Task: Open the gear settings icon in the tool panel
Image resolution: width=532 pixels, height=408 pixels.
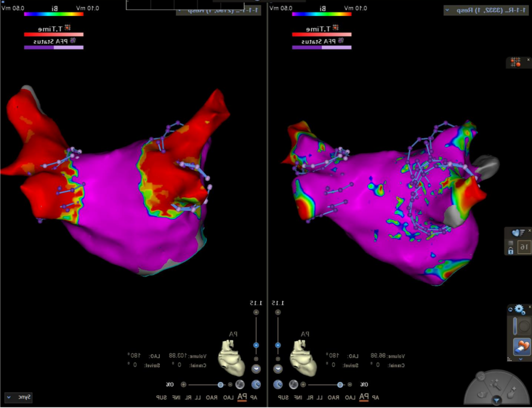Action: (x=519, y=310)
